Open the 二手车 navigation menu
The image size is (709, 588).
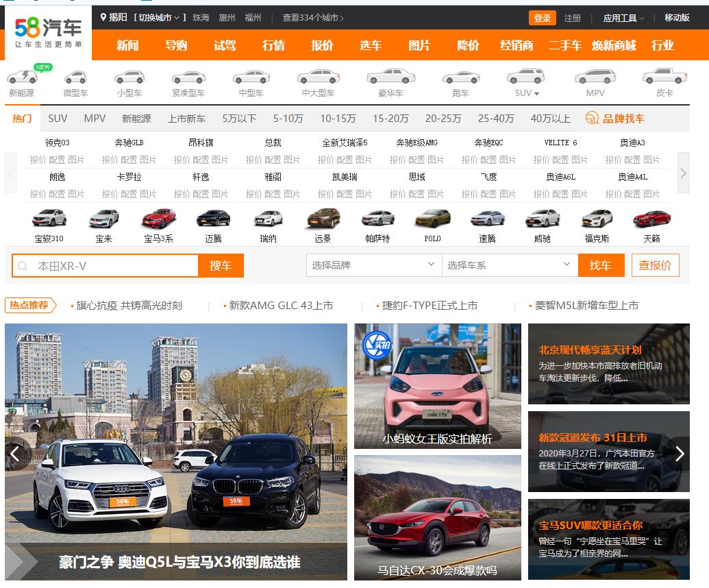[565, 45]
